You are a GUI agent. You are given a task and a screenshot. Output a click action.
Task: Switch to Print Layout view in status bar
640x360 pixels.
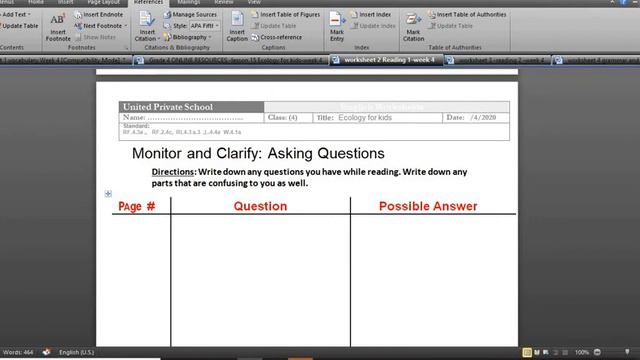pos(527,352)
